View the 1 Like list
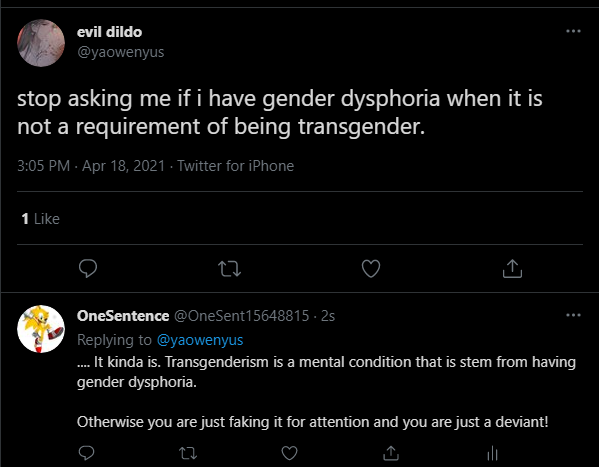The image size is (599, 467). tap(40, 219)
